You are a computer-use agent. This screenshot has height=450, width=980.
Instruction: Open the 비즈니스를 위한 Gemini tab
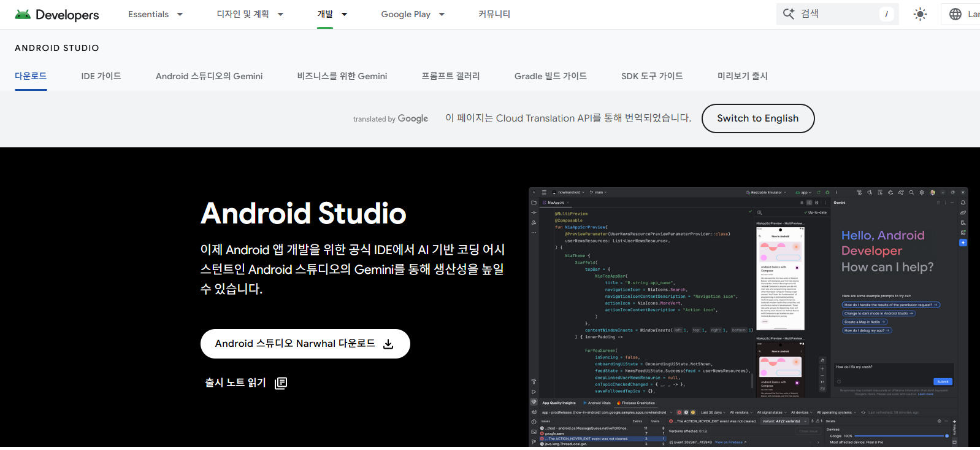342,76
